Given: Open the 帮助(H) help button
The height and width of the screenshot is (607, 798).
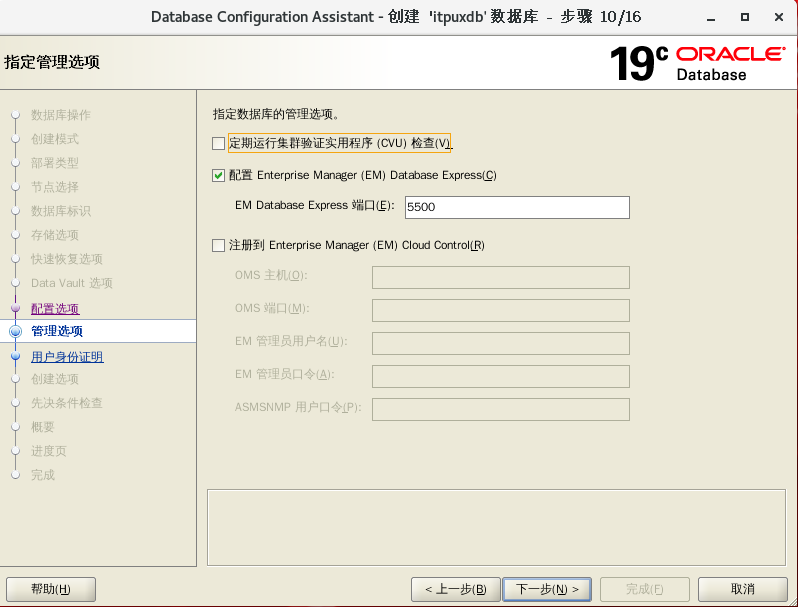Looking at the screenshot, I should coord(51,589).
